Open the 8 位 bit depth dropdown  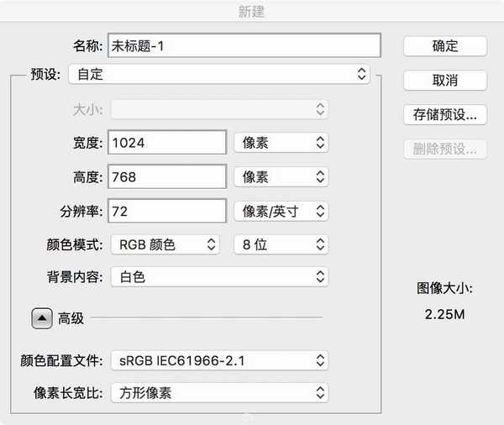[x=281, y=244]
